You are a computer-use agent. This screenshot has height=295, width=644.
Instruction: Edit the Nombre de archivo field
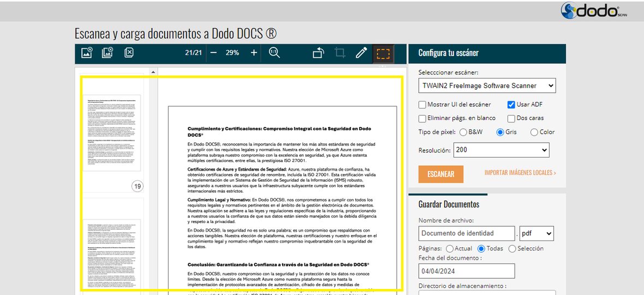tap(467, 233)
